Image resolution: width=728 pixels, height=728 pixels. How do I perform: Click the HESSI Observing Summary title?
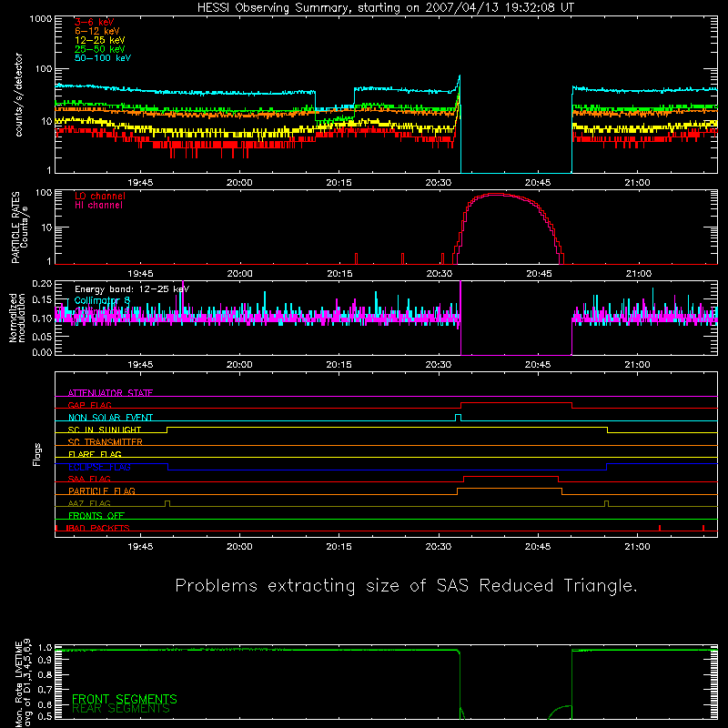(x=385, y=8)
